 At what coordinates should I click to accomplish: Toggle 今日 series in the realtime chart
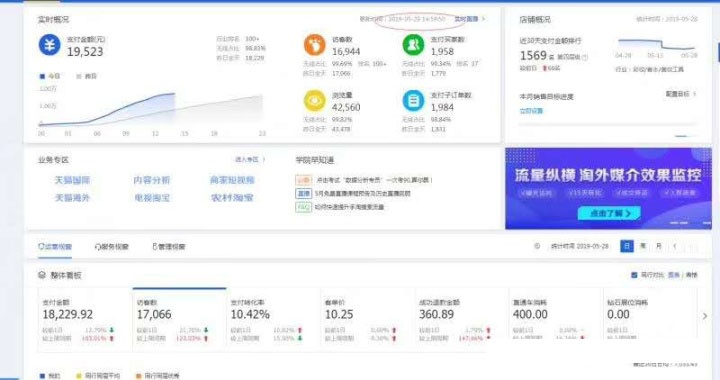coord(50,76)
